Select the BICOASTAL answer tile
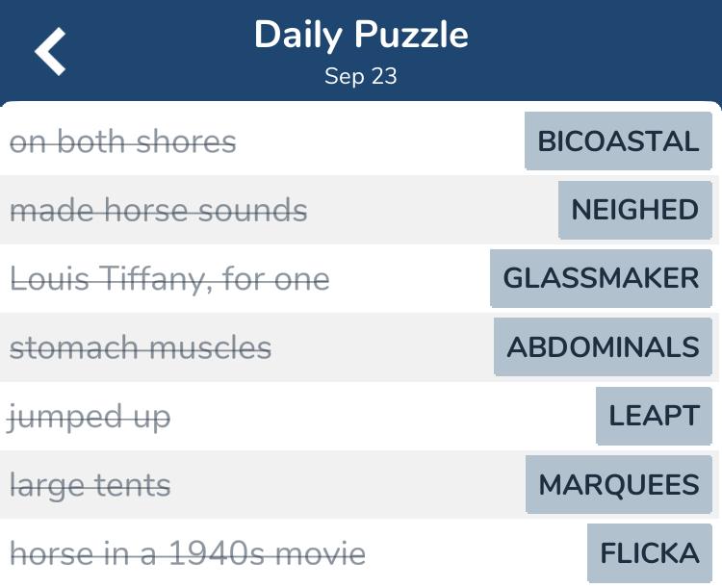This screenshot has width=722, height=588. (618, 141)
